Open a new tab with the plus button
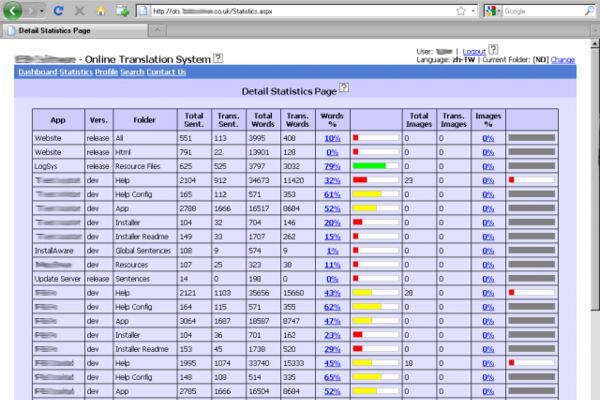 (157, 30)
